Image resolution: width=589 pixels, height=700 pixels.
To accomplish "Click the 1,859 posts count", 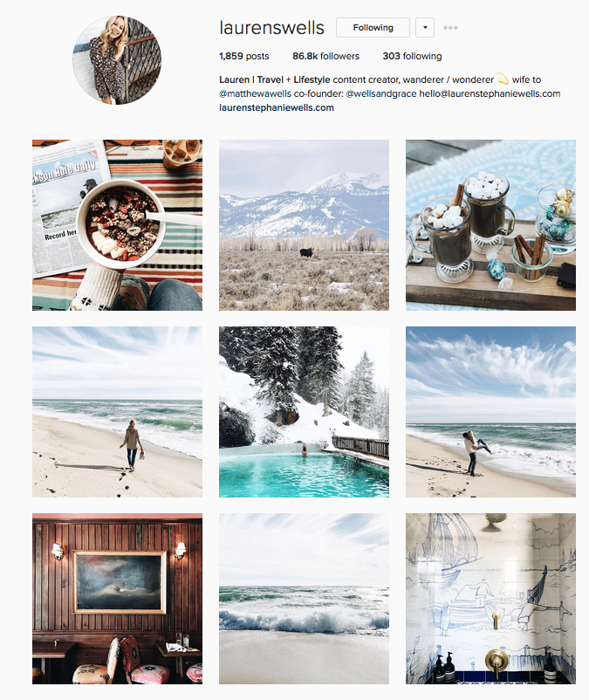I will (244, 56).
